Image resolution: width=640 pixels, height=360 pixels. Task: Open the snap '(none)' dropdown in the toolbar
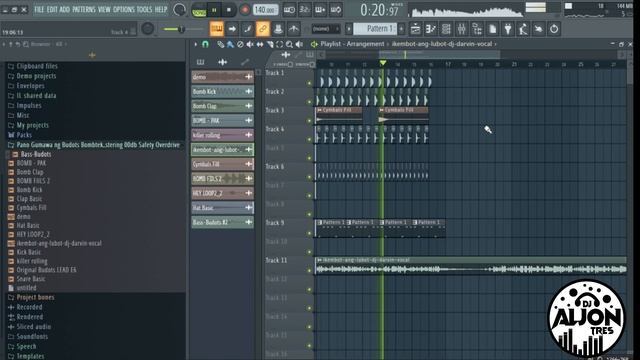point(326,29)
